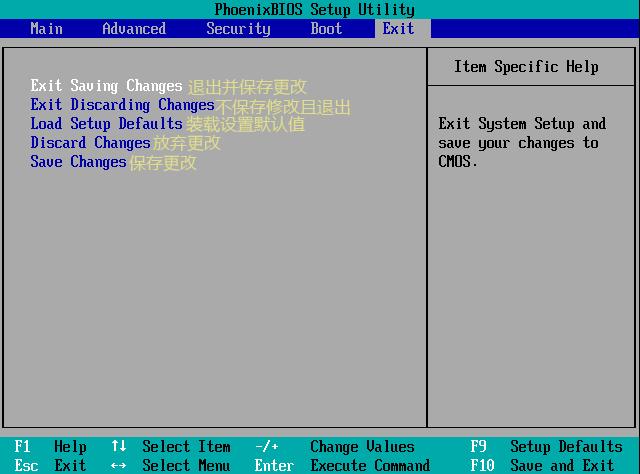Switch to the Advanced tab

tap(134, 29)
